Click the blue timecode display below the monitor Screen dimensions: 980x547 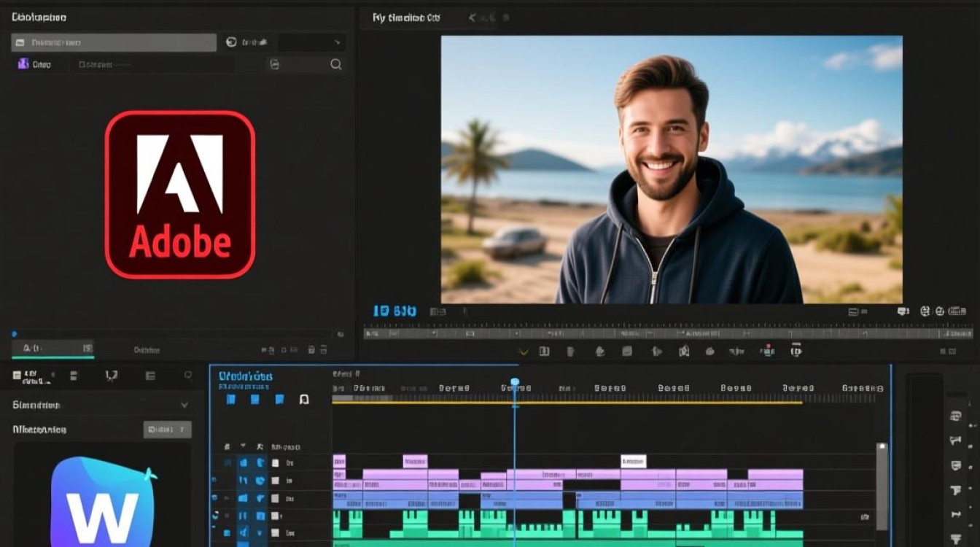coord(394,311)
